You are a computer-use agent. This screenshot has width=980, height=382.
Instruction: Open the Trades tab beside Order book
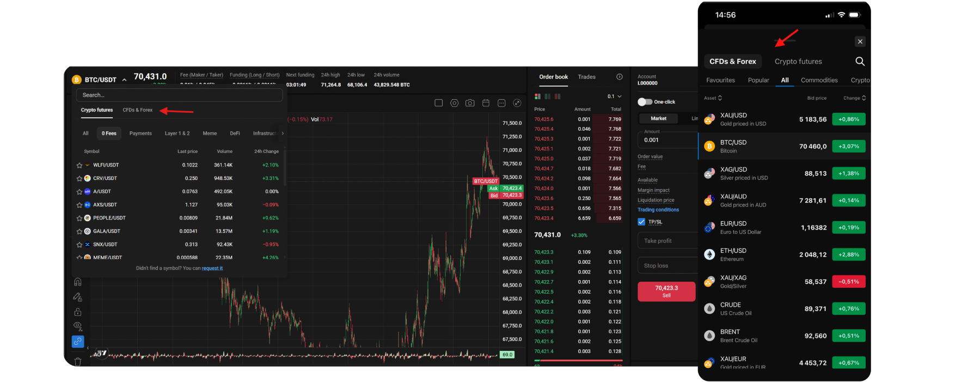[x=586, y=77]
